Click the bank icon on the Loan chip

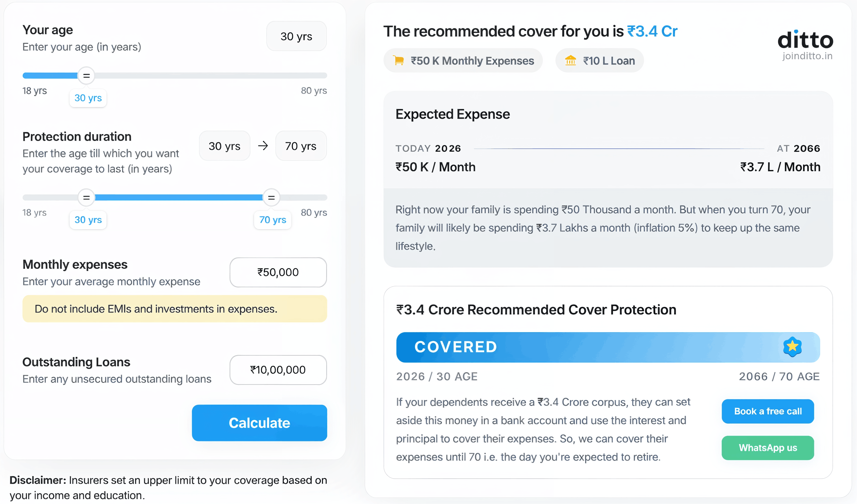coord(571,61)
